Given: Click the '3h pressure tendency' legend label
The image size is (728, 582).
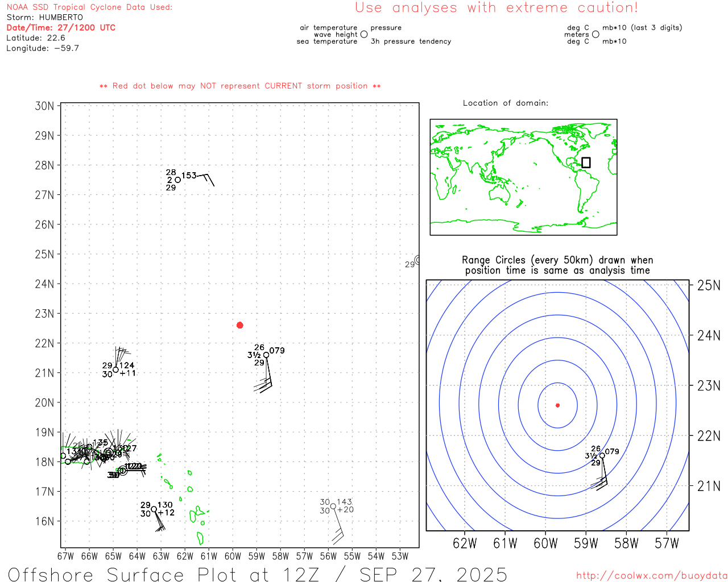Looking at the screenshot, I should 411,41.
